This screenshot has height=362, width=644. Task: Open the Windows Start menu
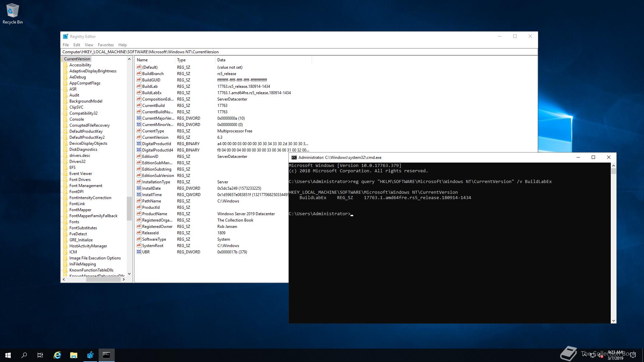click(8, 355)
